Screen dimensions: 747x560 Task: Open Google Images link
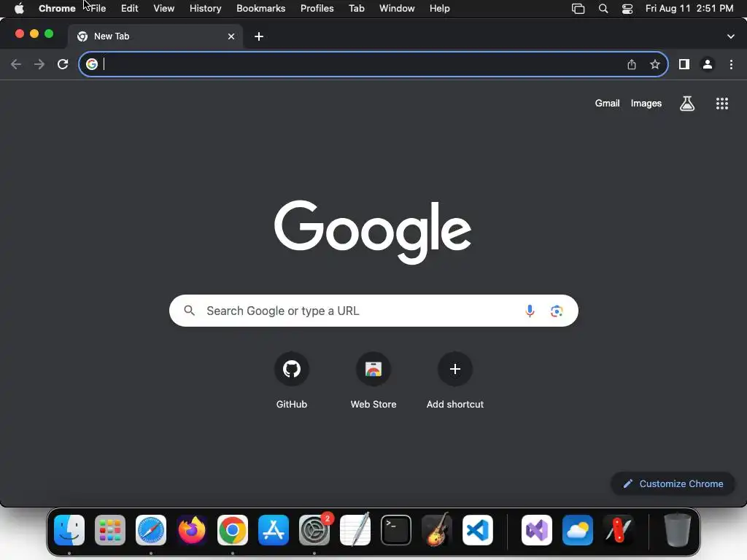click(x=646, y=104)
